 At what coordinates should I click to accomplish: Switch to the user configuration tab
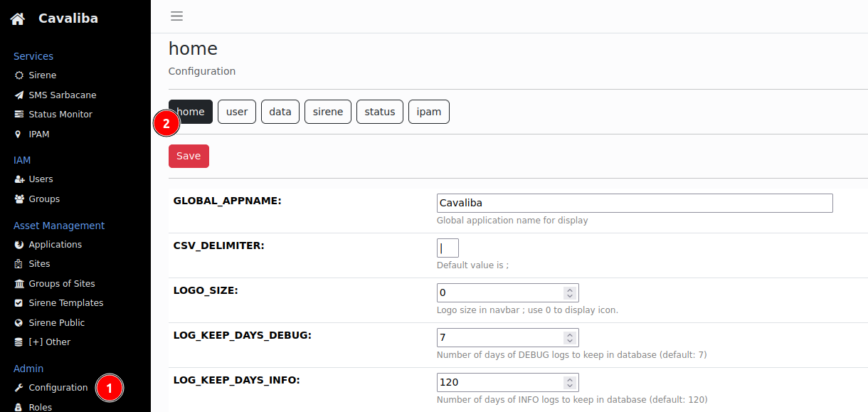pos(237,111)
